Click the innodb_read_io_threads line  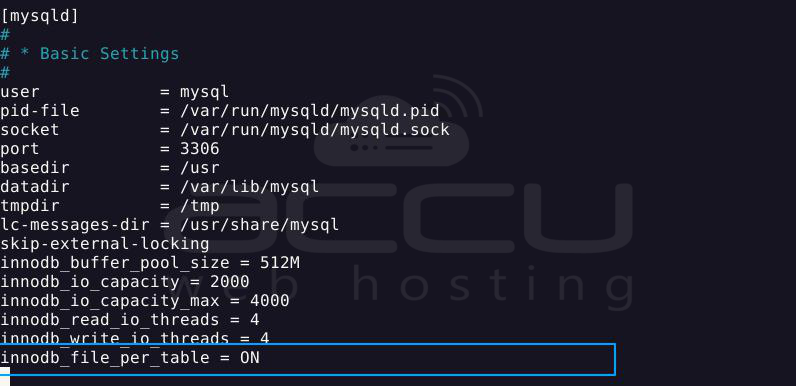[130, 320]
